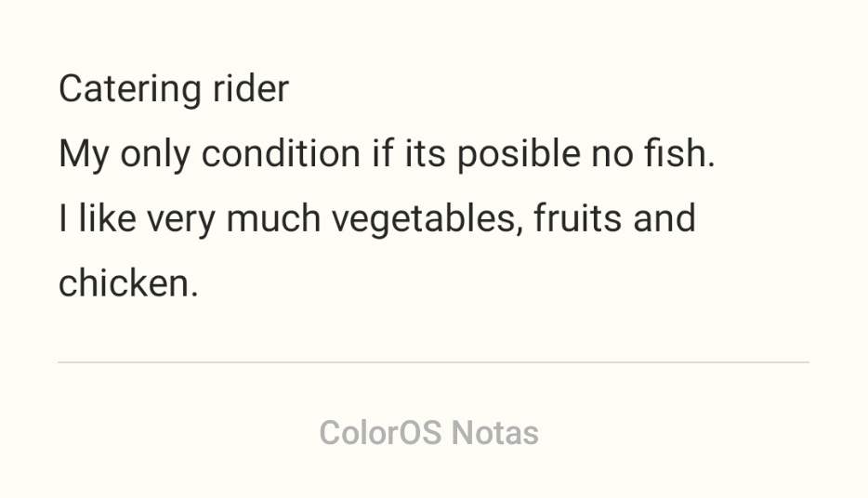This screenshot has height=498, width=868.
Task: Click the word "its" in the note
Action: point(425,153)
